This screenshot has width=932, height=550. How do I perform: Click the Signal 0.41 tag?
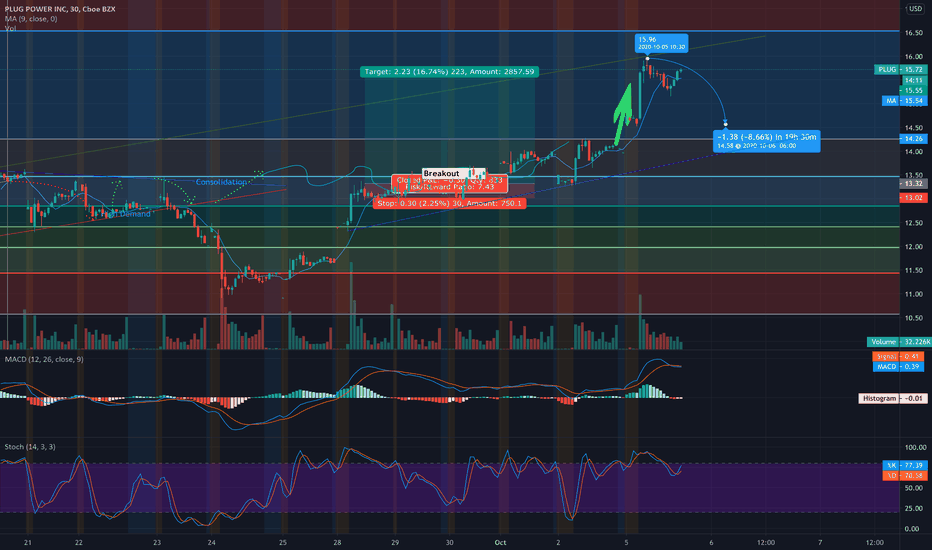(898, 356)
